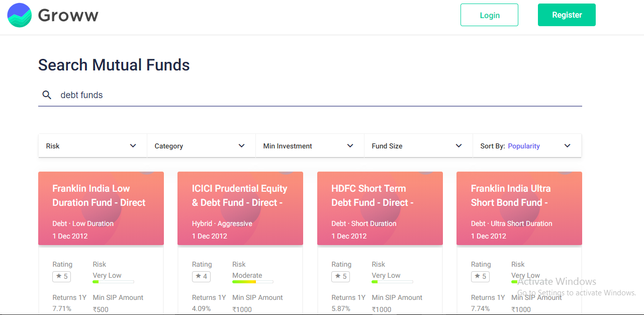Viewport: 644px width, 315px height.
Task: Expand the Risk filter dropdown
Action: coord(93,146)
